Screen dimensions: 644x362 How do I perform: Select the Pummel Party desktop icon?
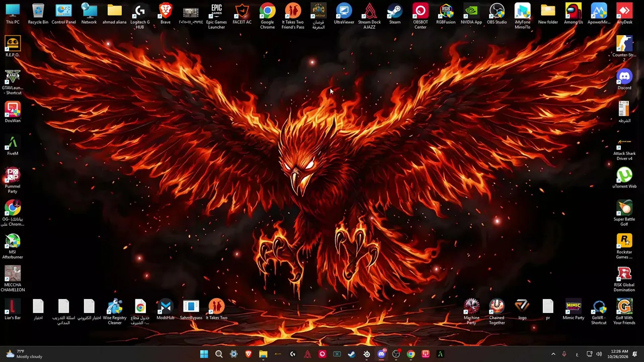(x=13, y=180)
